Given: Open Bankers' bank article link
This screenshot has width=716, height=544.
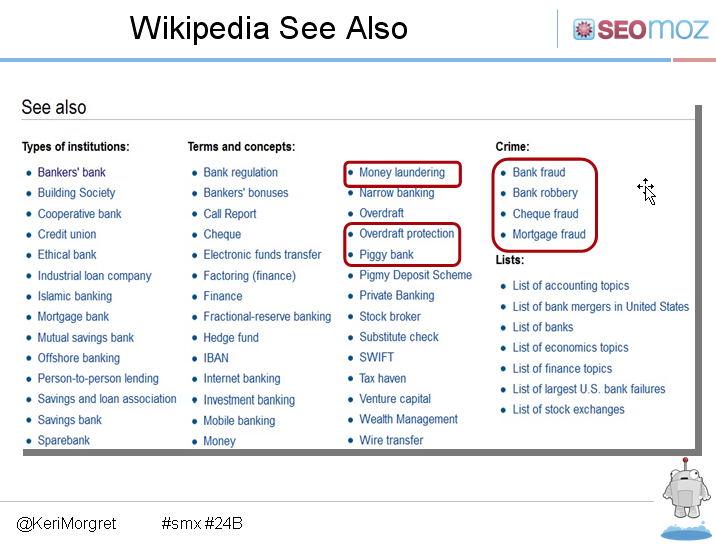Looking at the screenshot, I should (x=72, y=172).
